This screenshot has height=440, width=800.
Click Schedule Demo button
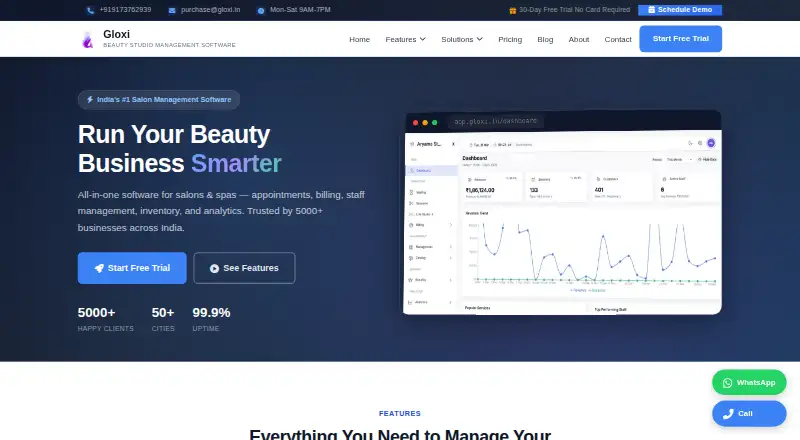point(680,10)
